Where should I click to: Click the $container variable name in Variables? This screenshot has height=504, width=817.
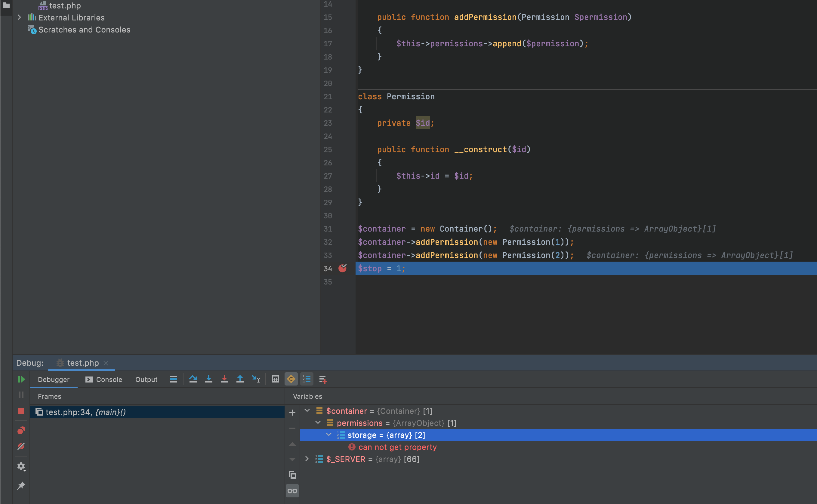[346, 411]
